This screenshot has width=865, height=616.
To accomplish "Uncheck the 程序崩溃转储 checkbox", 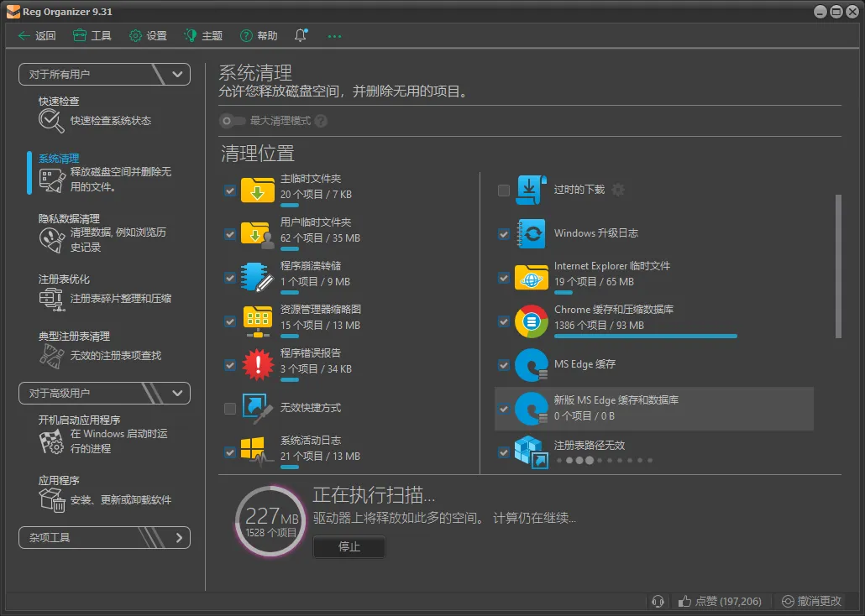I will pyautogui.click(x=230, y=278).
